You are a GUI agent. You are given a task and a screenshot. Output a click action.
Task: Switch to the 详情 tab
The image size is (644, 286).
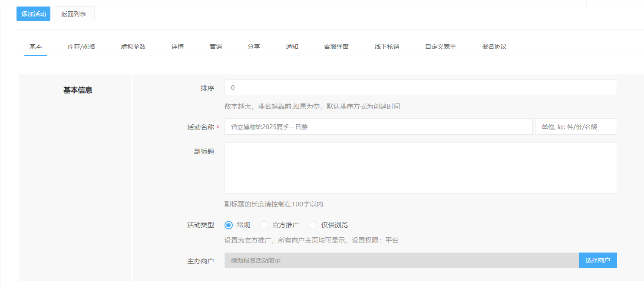[x=178, y=47]
